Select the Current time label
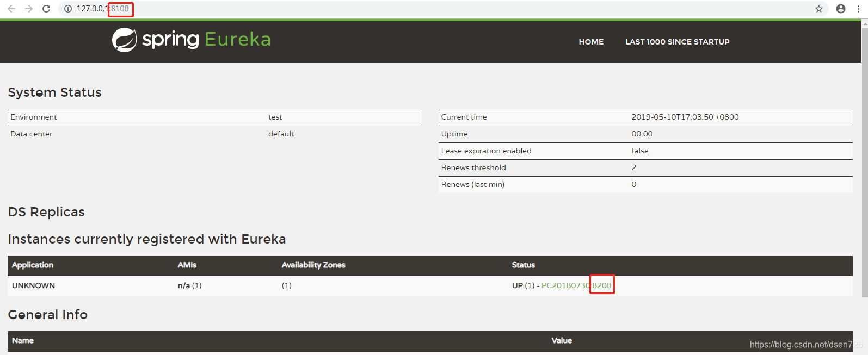The width and height of the screenshot is (868, 355). pyautogui.click(x=464, y=117)
